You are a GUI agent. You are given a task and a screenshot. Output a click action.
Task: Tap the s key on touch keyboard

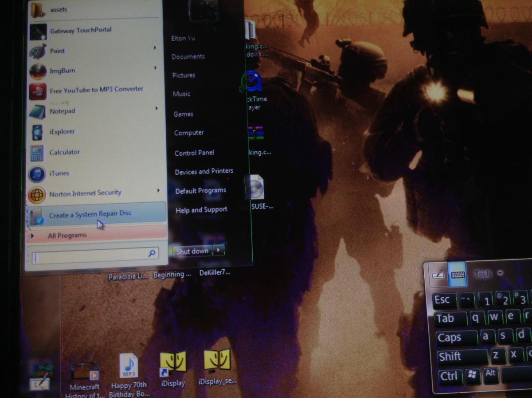click(x=505, y=336)
